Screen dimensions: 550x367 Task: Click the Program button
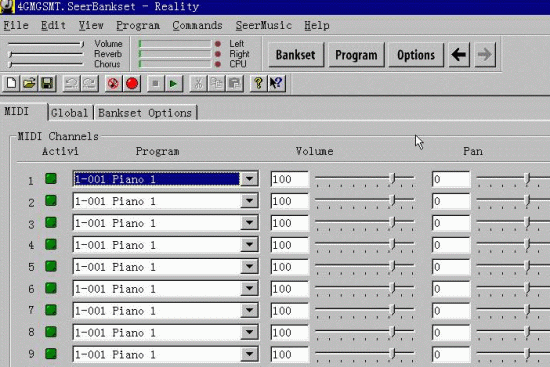click(356, 55)
